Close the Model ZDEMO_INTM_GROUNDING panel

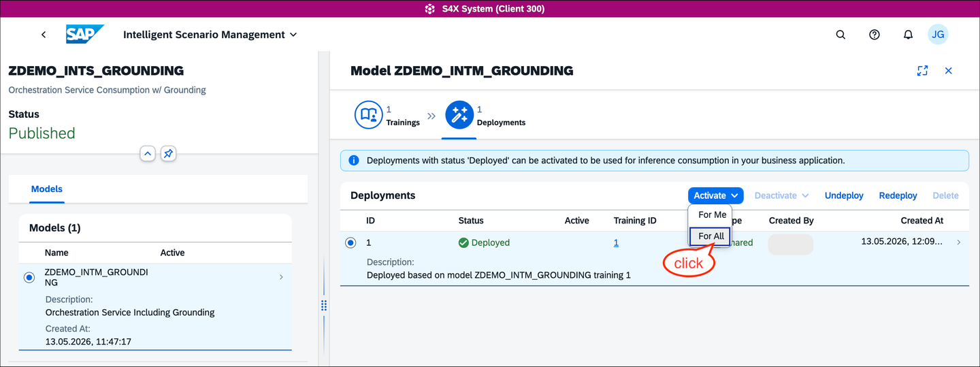coord(948,71)
